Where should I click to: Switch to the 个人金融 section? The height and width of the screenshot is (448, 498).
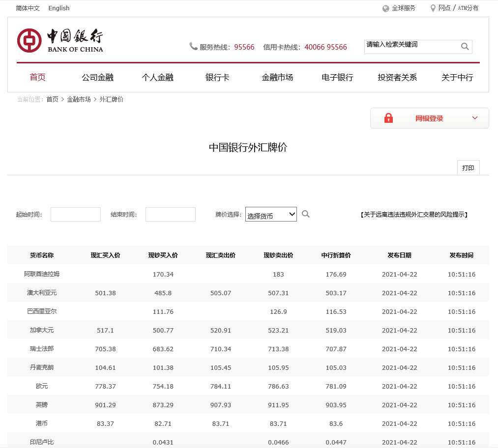click(x=157, y=77)
